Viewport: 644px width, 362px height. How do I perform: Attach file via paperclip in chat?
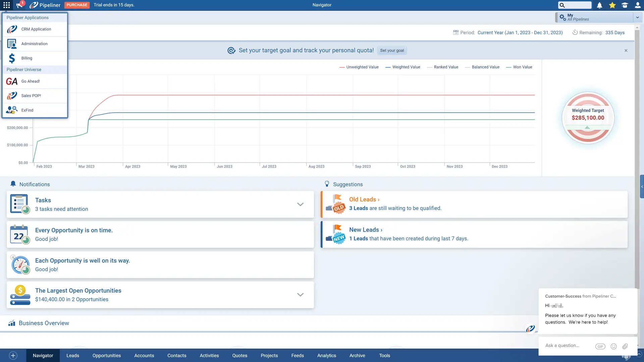pos(625,347)
